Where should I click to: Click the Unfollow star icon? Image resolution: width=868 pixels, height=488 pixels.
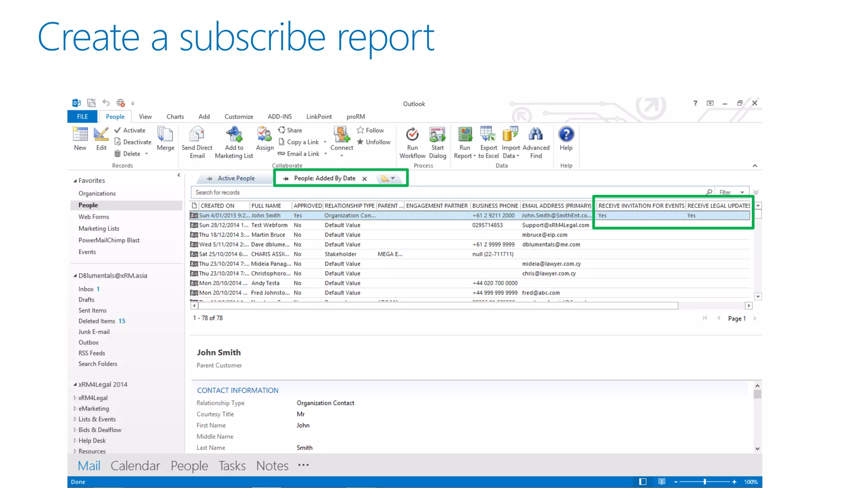pos(360,142)
